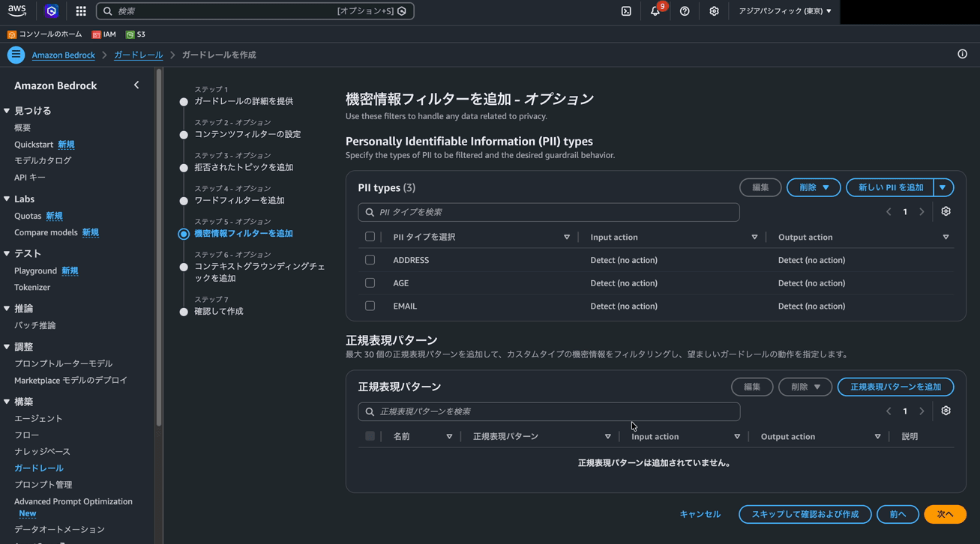Viewport: 980px width, 544px height.
Task: Toggle the hamburger navigation menu
Action: (x=16, y=55)
